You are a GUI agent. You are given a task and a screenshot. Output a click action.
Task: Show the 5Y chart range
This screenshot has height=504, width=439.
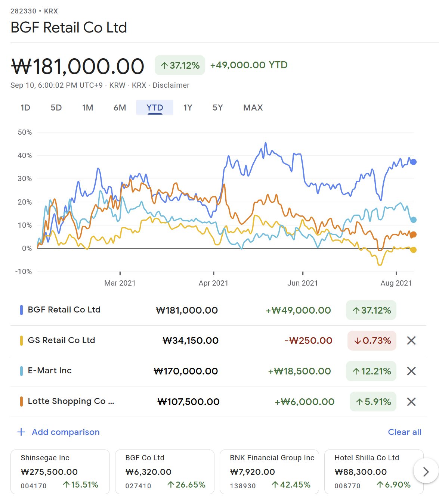(217, 108)
